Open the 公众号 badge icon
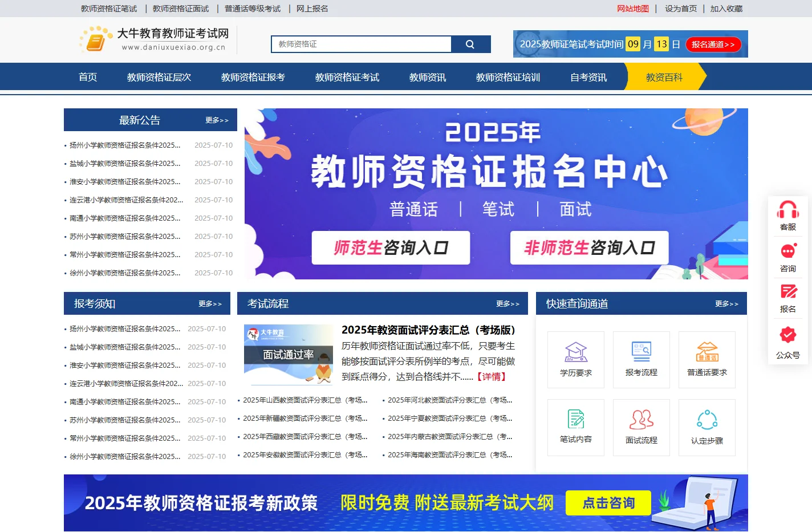 point(787,334)
